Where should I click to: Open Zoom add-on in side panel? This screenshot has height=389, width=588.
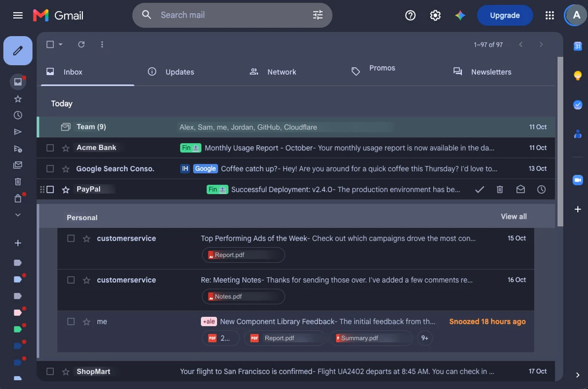click(x=578, y=180)
